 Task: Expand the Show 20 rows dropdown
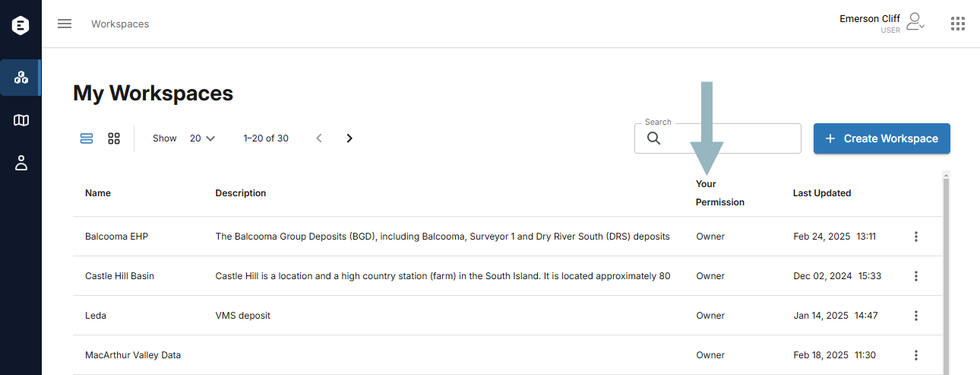(202, 138)
